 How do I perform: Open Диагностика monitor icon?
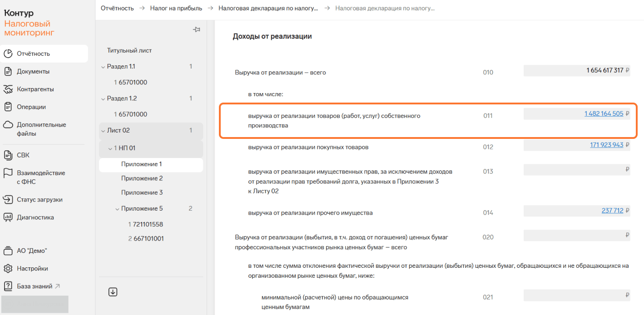(x=8, y=217)
